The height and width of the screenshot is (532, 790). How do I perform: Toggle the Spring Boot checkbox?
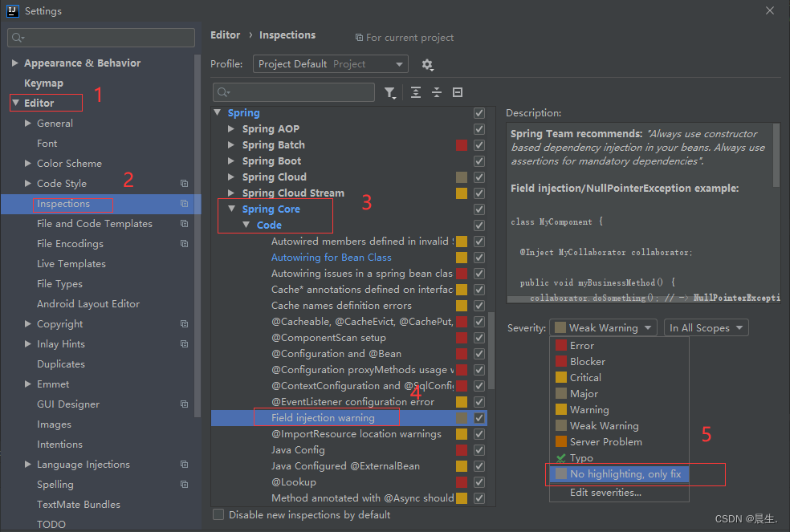(x=479, y=161)
